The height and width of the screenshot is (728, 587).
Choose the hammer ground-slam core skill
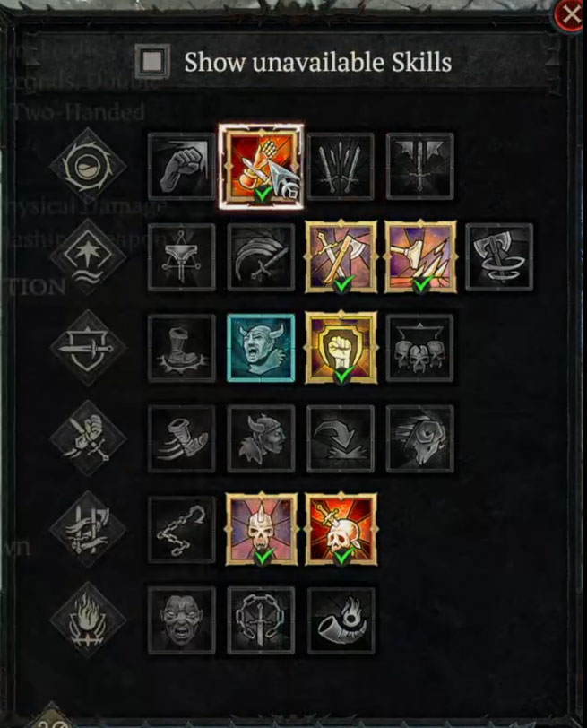click(x=420, y=257)
